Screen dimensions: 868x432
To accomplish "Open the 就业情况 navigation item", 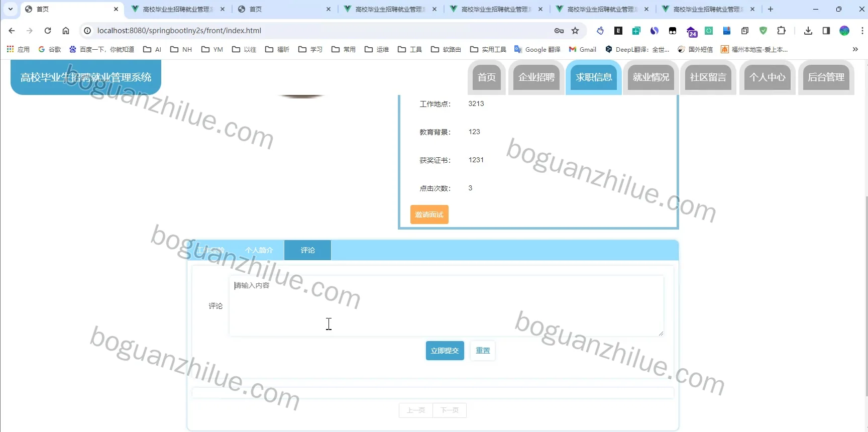I will pos(651,77).
